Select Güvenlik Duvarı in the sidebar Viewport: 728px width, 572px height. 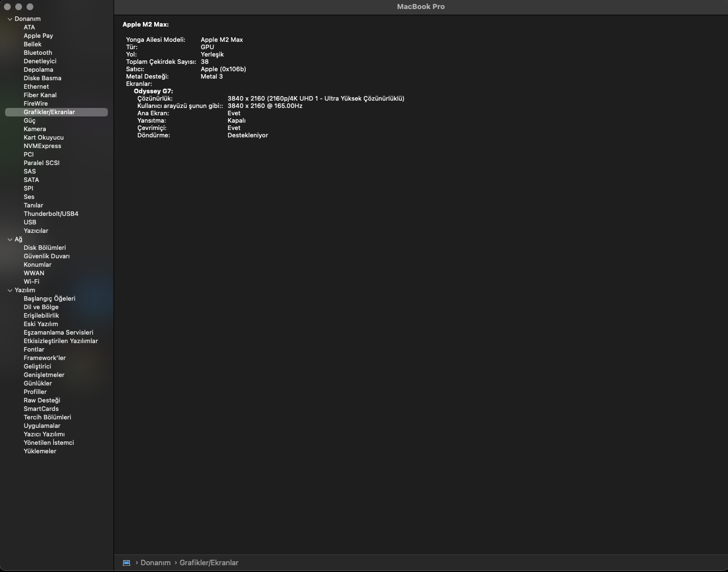pyautogui.click(x=47, y=256)
